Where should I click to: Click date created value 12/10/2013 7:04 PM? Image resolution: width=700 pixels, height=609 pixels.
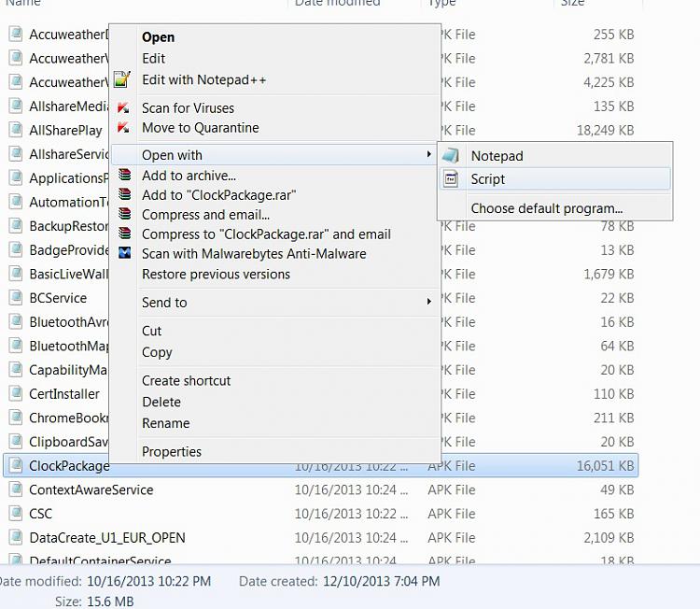point(382,581)
